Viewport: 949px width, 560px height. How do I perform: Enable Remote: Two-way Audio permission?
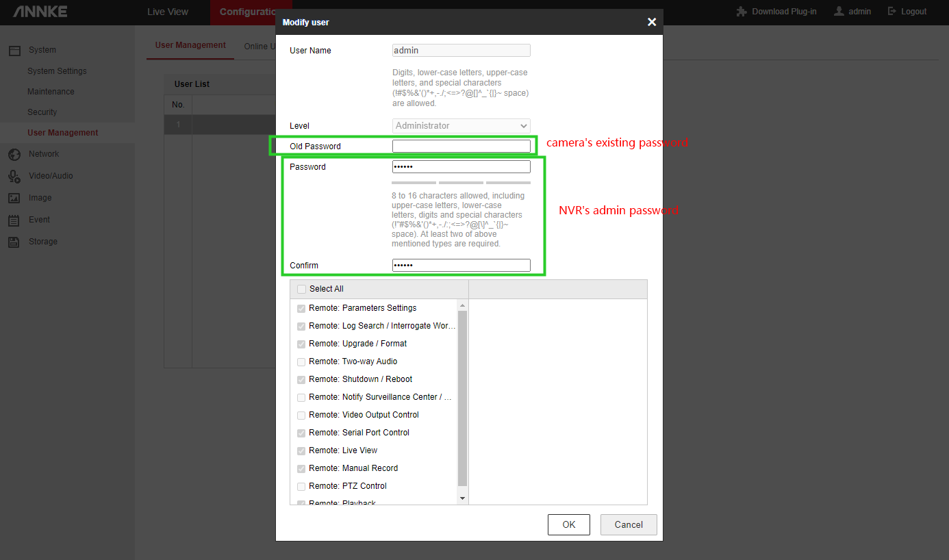(301, 362)
